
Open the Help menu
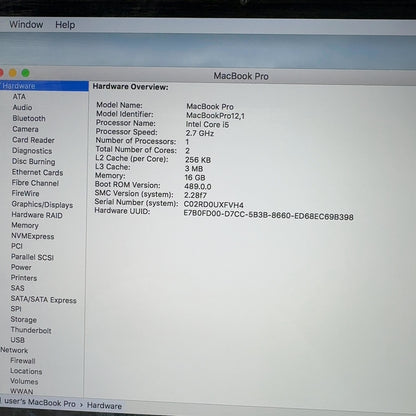coord(65,25)
